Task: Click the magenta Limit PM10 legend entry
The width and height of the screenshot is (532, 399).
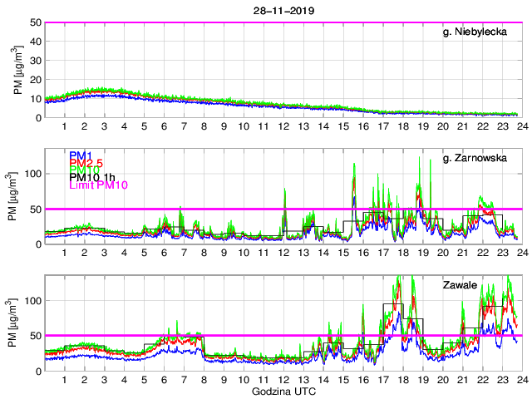Action: 98,185
